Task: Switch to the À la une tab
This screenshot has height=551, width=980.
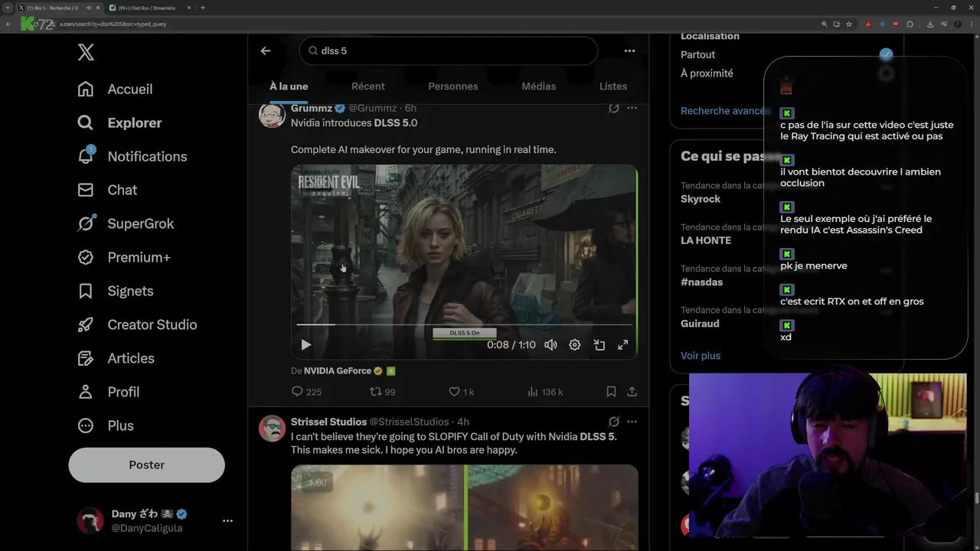Action: click(x=289, y=86)
